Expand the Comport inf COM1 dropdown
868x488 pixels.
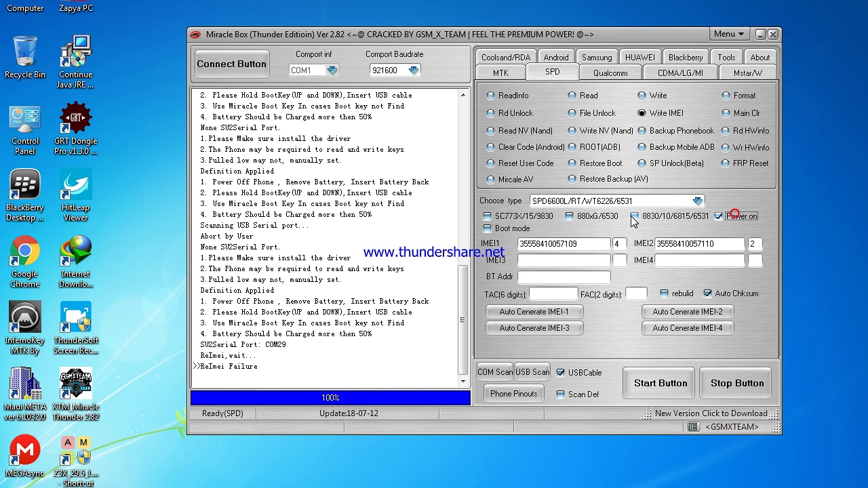coord(332,70)
